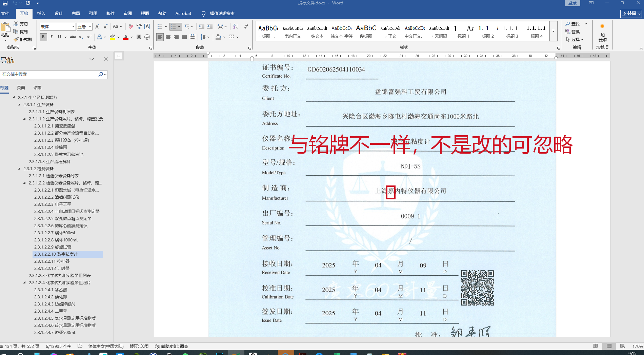This screenshot has width=644, height=355.
Task: Open the phonetic guide (wén) tool
Action: (139, 26)
